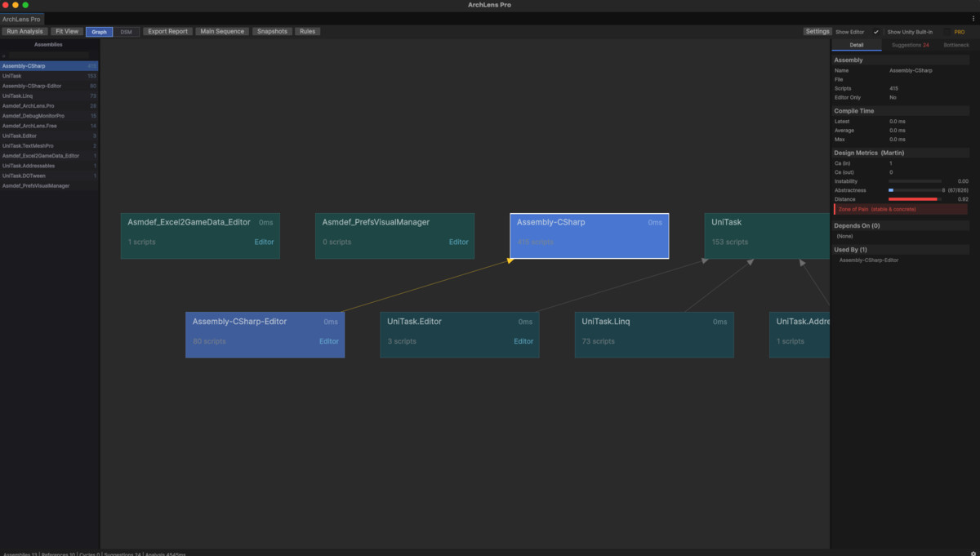Click the Design Metrics (Martin) header
980x556 pixels.
(900, 153)
